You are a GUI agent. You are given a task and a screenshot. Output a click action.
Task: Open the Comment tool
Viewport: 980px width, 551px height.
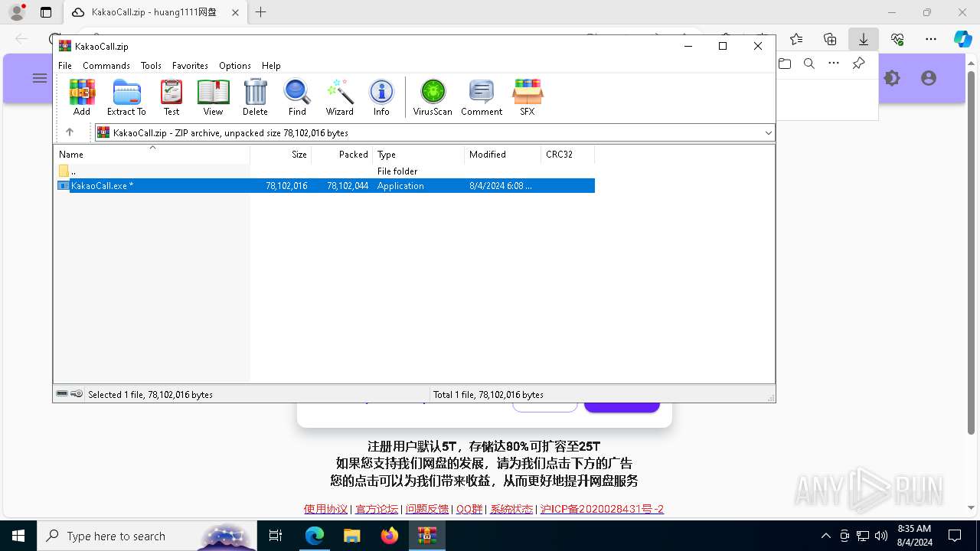pyautogui.click(x=482, y=97)
